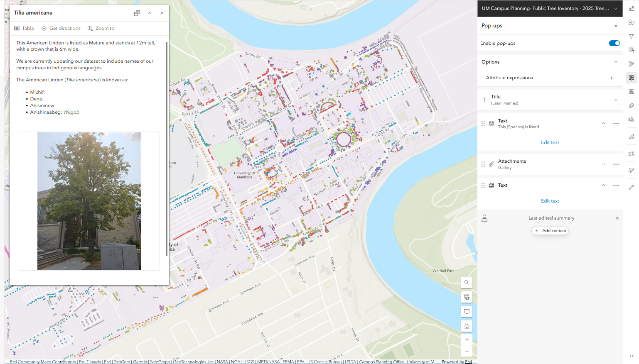Click Add content button

550,231
